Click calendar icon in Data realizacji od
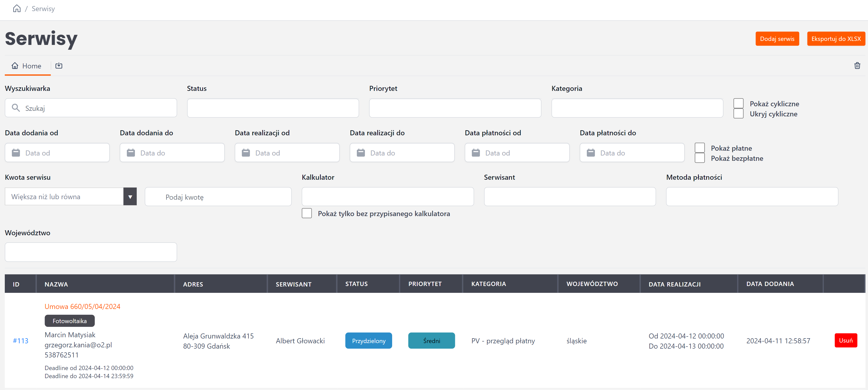This screenshot has width=868, height=390. [246, 153]
